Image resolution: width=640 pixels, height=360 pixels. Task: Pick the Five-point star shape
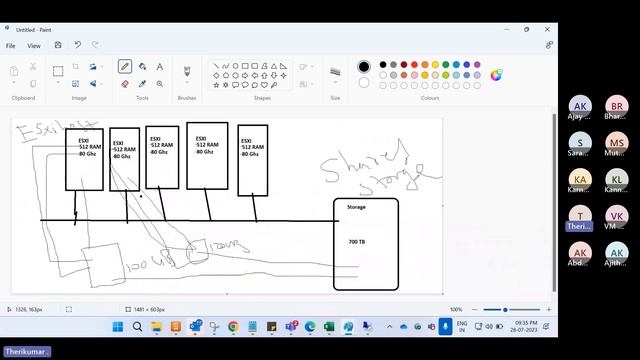(216, 85)
